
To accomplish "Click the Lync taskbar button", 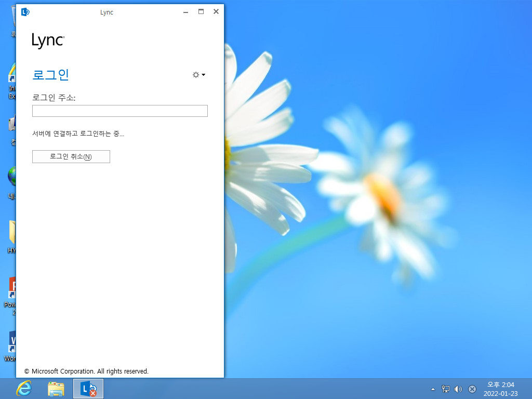I will coord(88,389).
